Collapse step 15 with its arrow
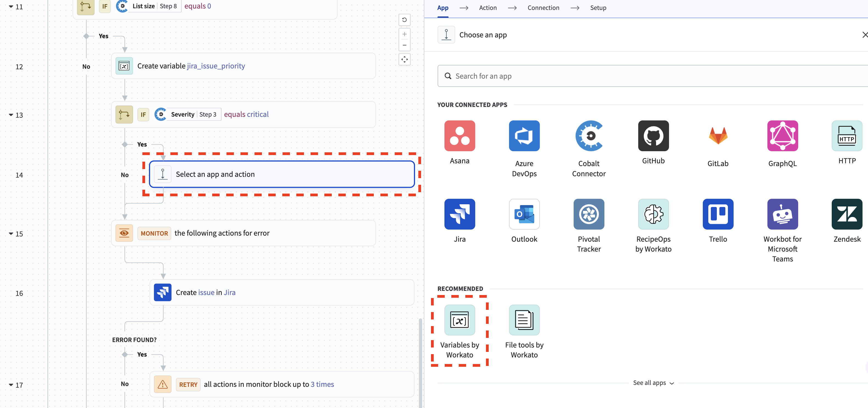The image size is (868, 408). pyautogui.click(x=11, y=233)
